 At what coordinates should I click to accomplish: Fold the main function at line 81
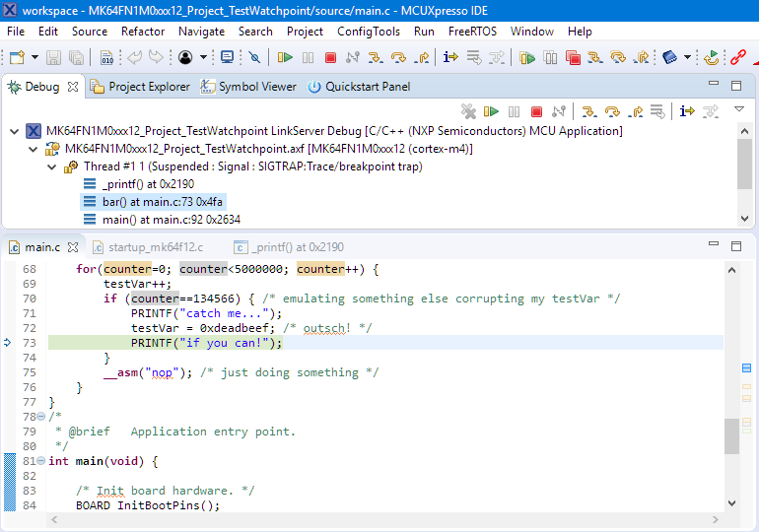coord(40,461)
